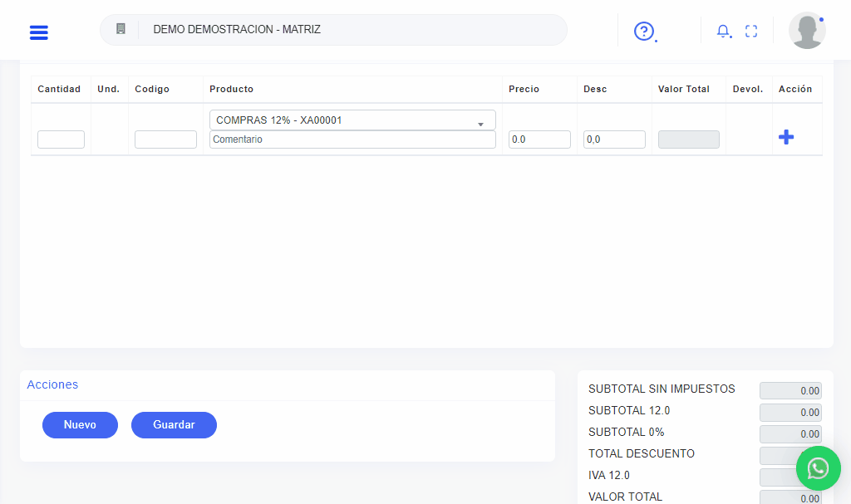The height and width of the screenshot is (504, 851).
Task: Click the help question mark icon
Action: (x=644, y=31)
